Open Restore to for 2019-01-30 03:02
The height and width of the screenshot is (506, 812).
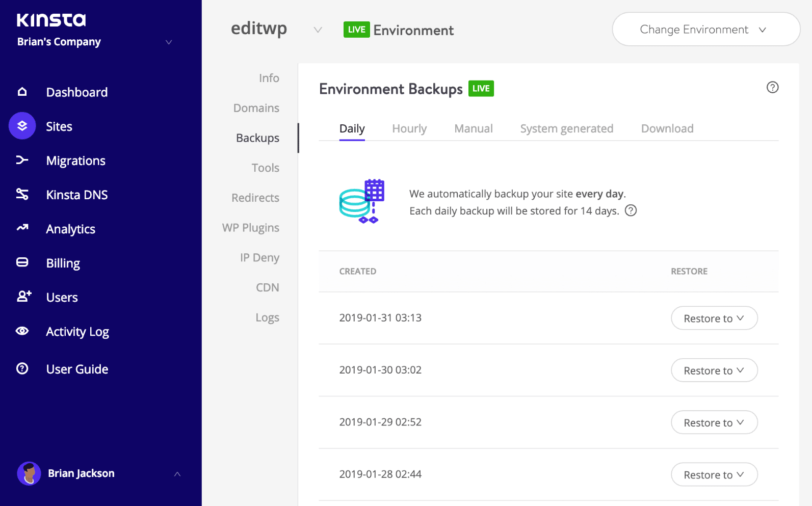[x=714, y=370]
